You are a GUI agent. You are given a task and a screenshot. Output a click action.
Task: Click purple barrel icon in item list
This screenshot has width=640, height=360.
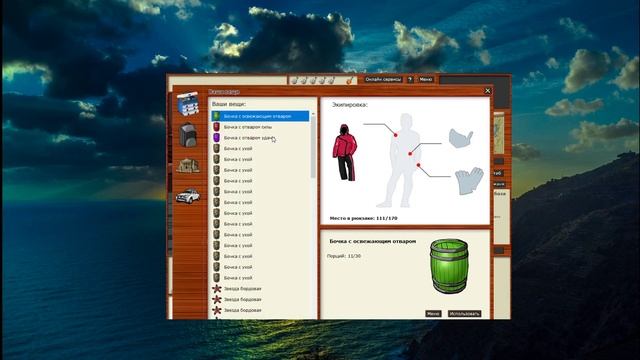click(x=216, y=138)
